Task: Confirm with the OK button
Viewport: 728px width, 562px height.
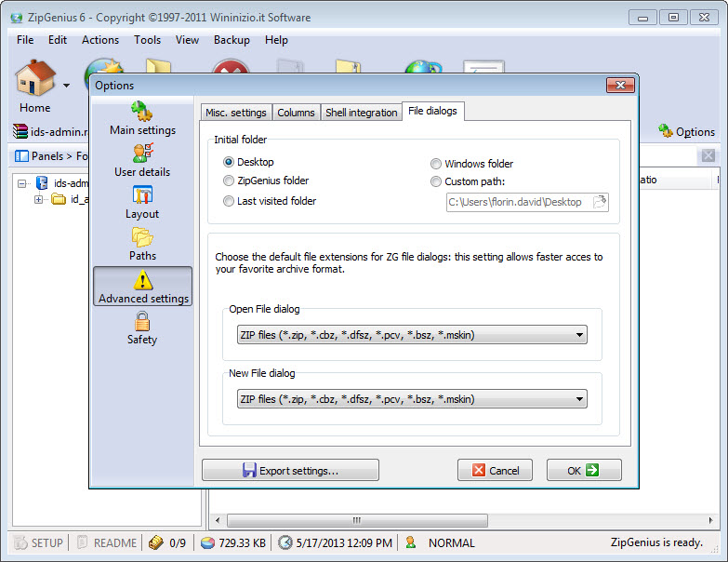Action: (x=584, y=470)
